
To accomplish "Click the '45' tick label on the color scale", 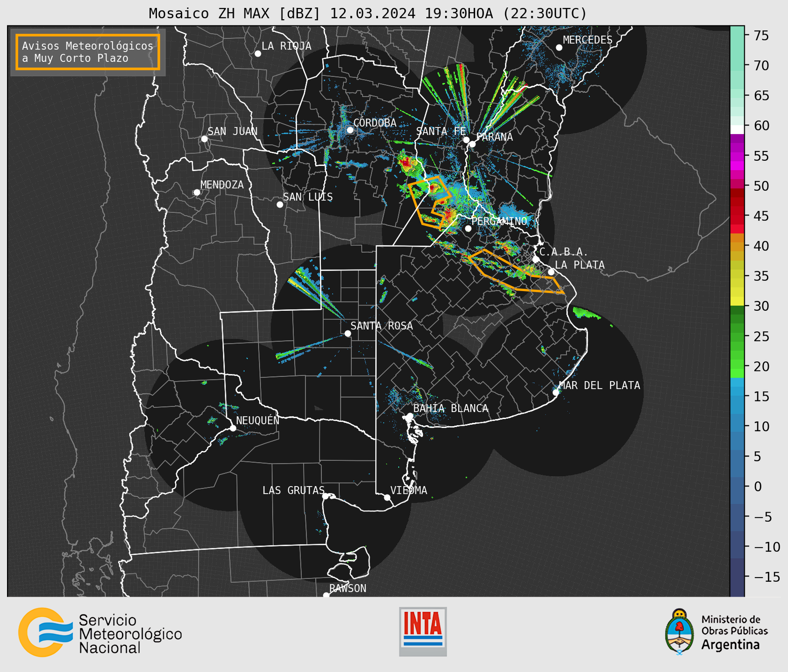I will point(761,216).
